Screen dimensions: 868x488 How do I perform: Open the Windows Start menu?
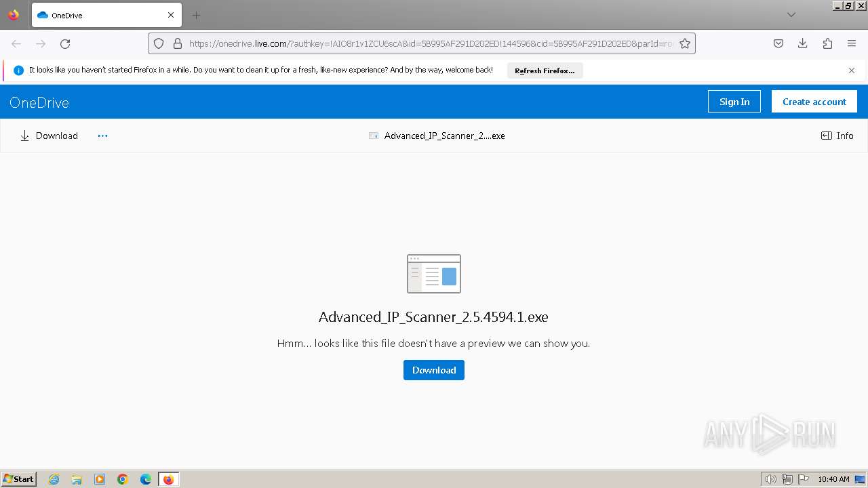pos(19,479)
